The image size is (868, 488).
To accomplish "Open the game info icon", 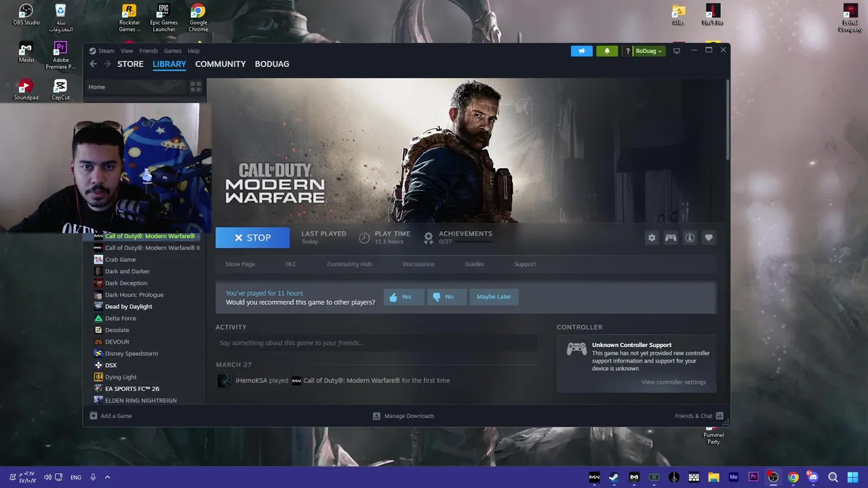I will click(690, 238).
